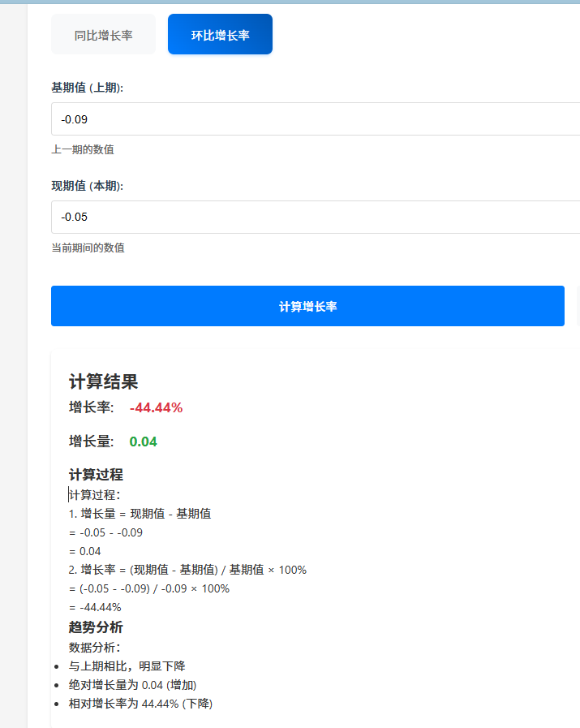This screenshot has height=728, width=580.
Task: Click the 趋势分析 heading
Action: click(x=96, y=627)
